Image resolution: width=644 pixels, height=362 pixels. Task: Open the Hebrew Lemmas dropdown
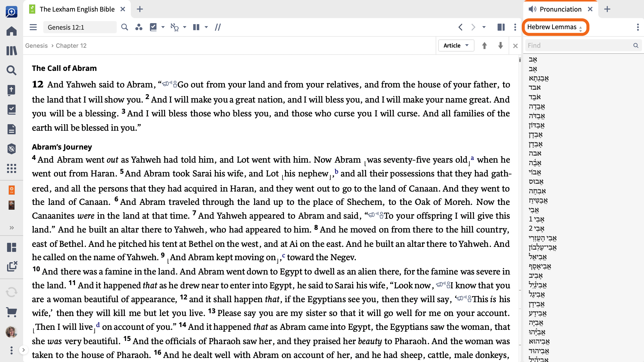555,27
